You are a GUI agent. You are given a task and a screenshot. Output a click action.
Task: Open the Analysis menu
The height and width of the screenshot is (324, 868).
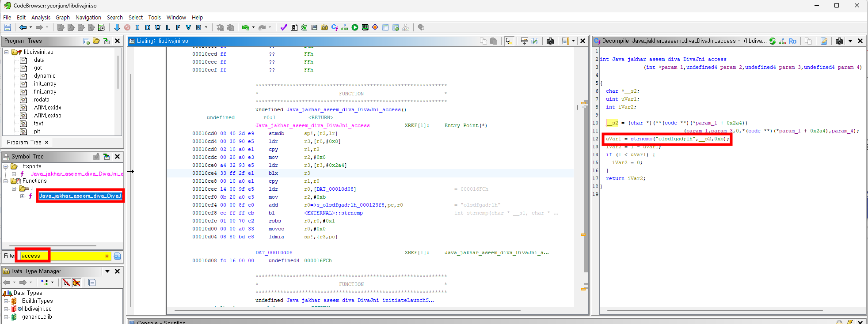click(x=41, y=17)
